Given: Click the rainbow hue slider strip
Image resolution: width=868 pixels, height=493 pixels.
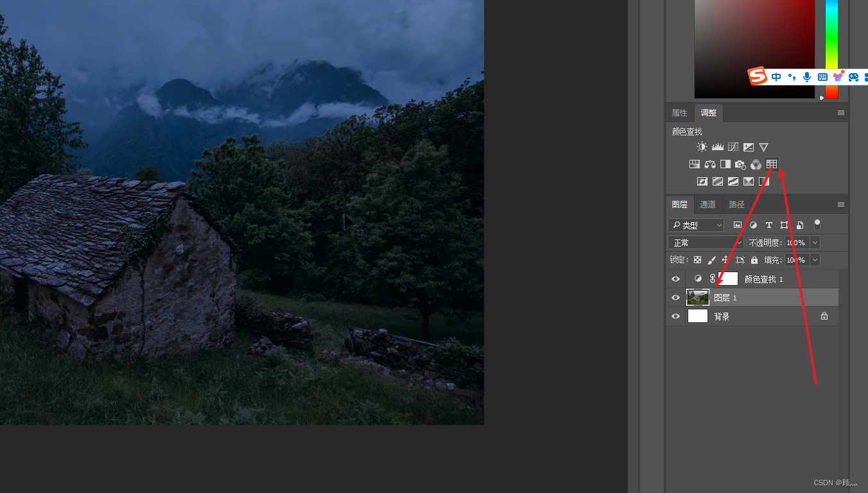Looking at the screenshot, I should click(x=831, y=49).
